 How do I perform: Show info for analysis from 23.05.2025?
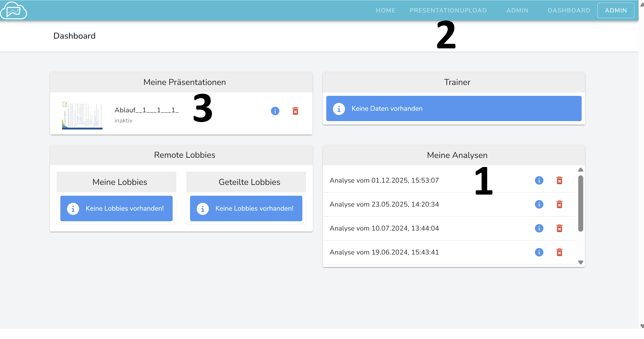pyautogui.click(x=539, y=204)
